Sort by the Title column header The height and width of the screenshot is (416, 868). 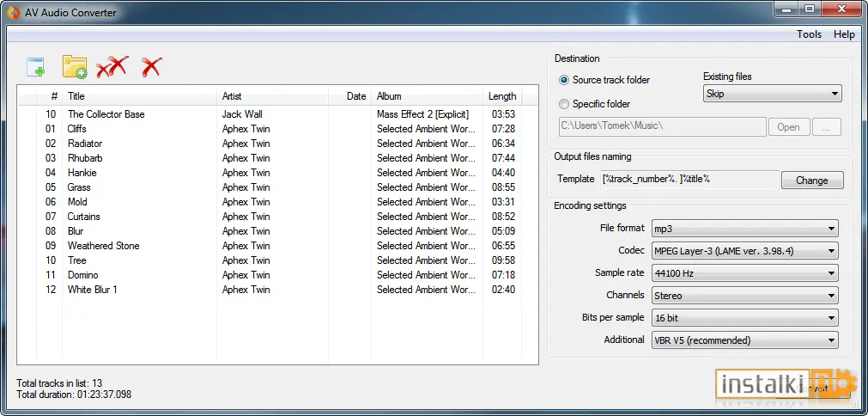click(x=139, y=96)
